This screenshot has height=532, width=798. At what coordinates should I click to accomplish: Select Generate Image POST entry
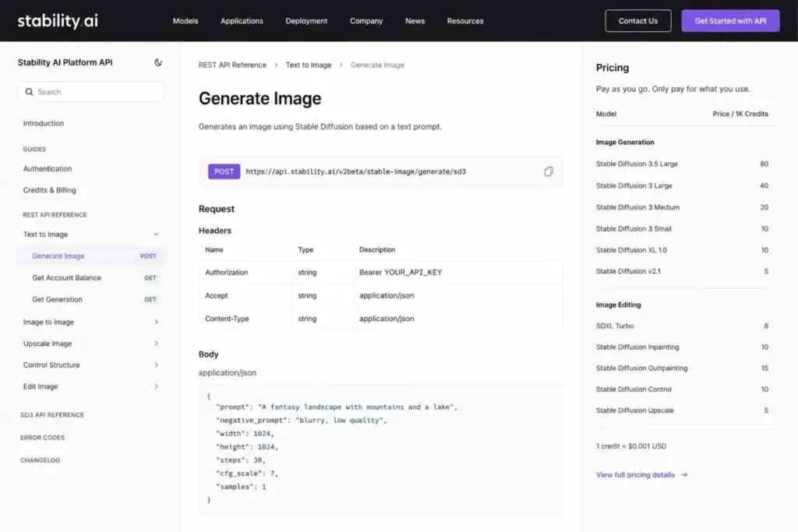coord(91,255)
